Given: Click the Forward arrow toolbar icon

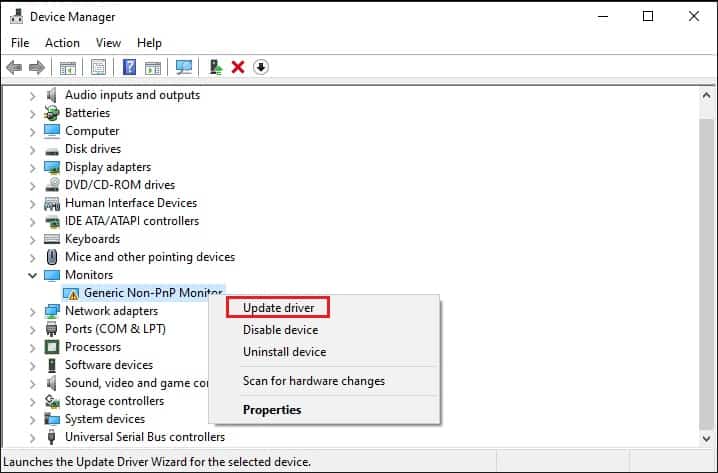Looking at the screenshot, I should coord(37,68).
